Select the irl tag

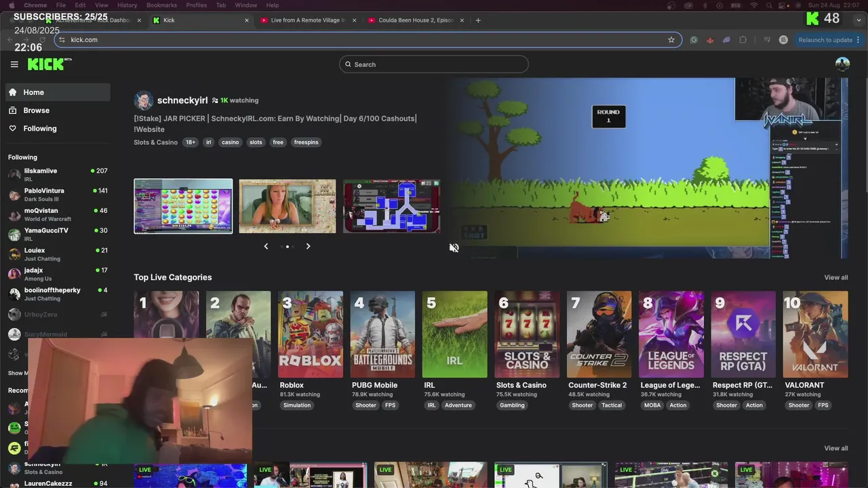coord(209,142)
